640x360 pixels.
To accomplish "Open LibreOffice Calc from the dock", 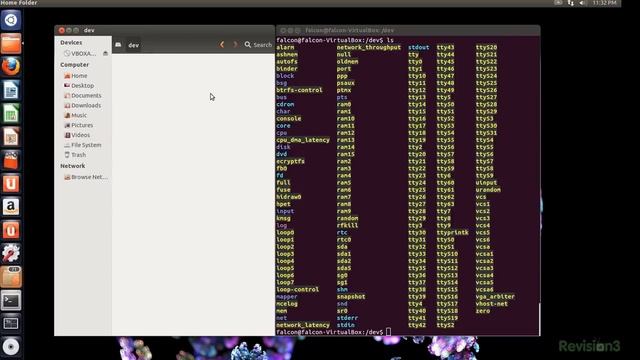I will [11, 113].
